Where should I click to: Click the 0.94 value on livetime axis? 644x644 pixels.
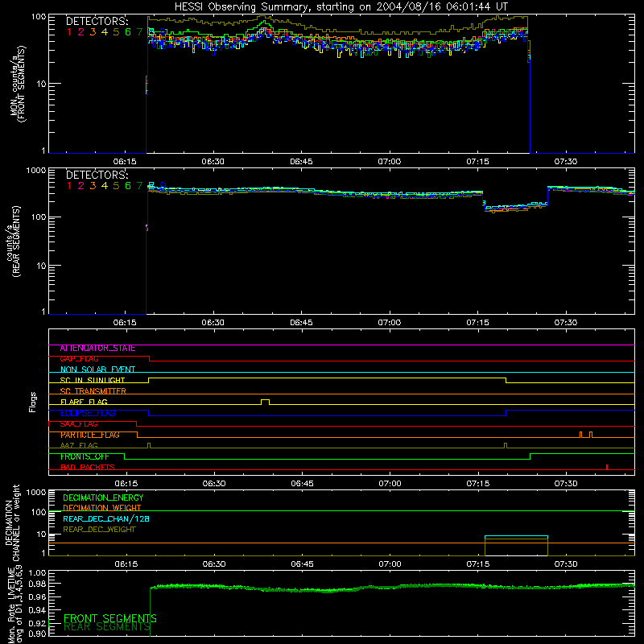(37, 611)
